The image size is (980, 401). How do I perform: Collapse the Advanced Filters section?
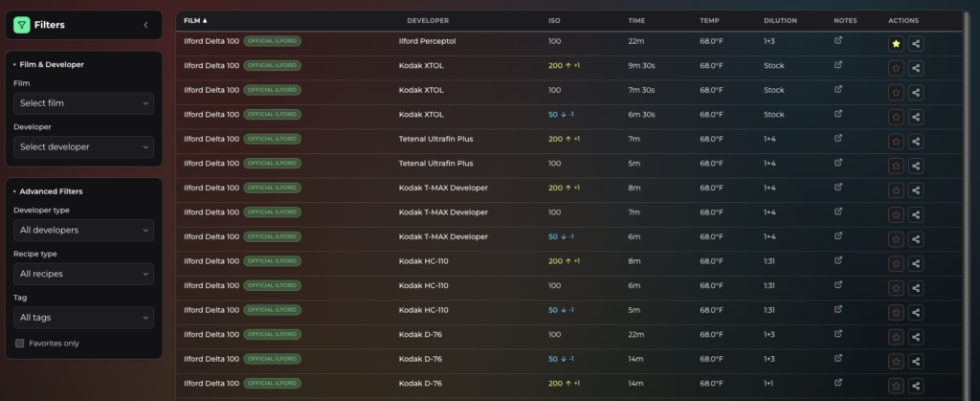click(51, 190)
